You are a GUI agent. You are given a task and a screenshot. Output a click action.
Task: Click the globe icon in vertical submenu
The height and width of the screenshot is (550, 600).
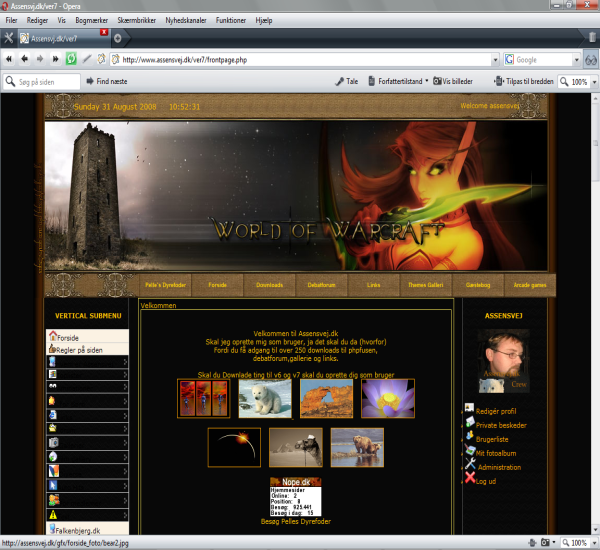(53, 456)
